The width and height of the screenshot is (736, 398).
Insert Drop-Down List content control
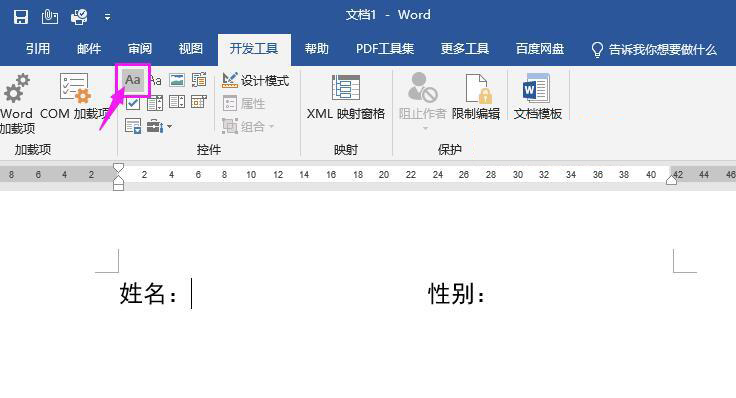pyautogui.click(x=177, y=102)
